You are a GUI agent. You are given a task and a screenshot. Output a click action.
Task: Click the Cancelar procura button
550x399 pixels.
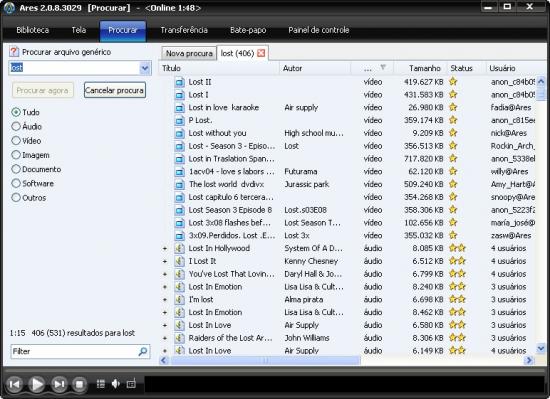pyautogui.click(x=115, y=90)
